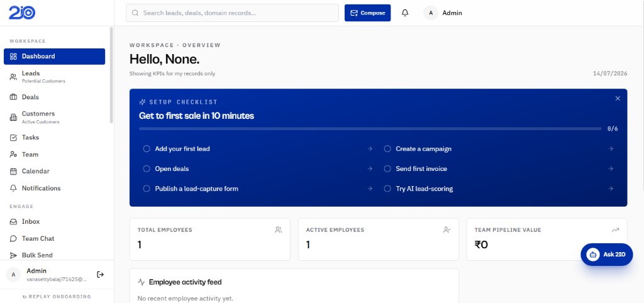The height and width of the screenshot is (303, 644).
Task: Click the arrow for Publish a lead-capture form
Action: 370,189
